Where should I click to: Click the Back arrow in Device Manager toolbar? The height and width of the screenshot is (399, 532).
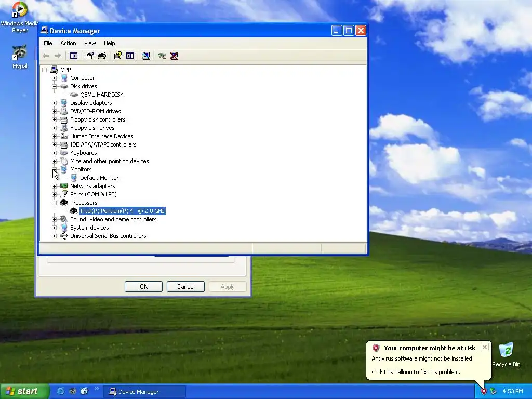pyautogui.click(x=46, y=56)
